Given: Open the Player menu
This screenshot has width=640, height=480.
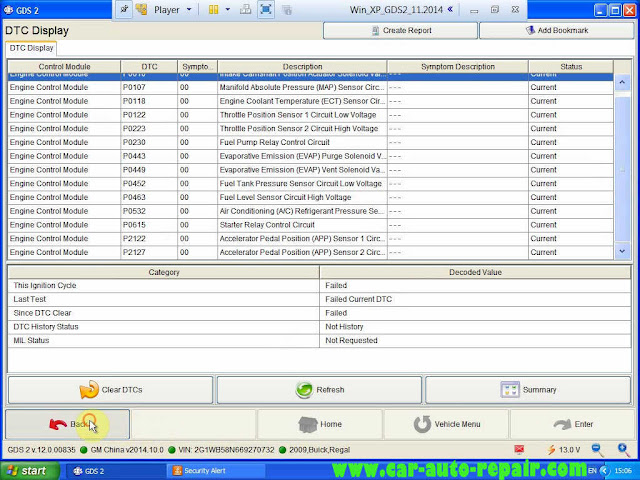Looking at the screenshot, I should [172, 10].
